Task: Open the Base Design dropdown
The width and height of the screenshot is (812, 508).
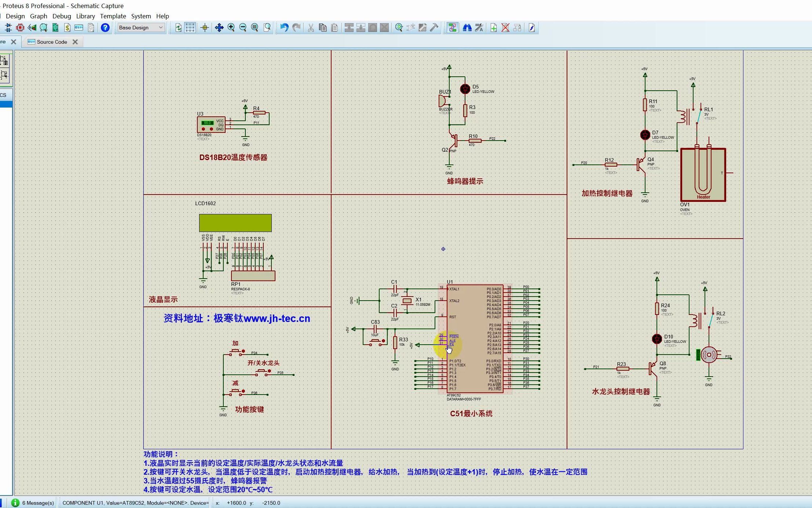Action: tap(141, 27)
